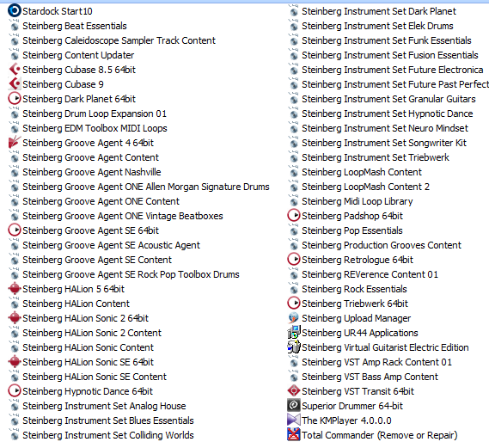Select Steinberg Instrument Set Fusion Essentials

(x=390, y=55)
